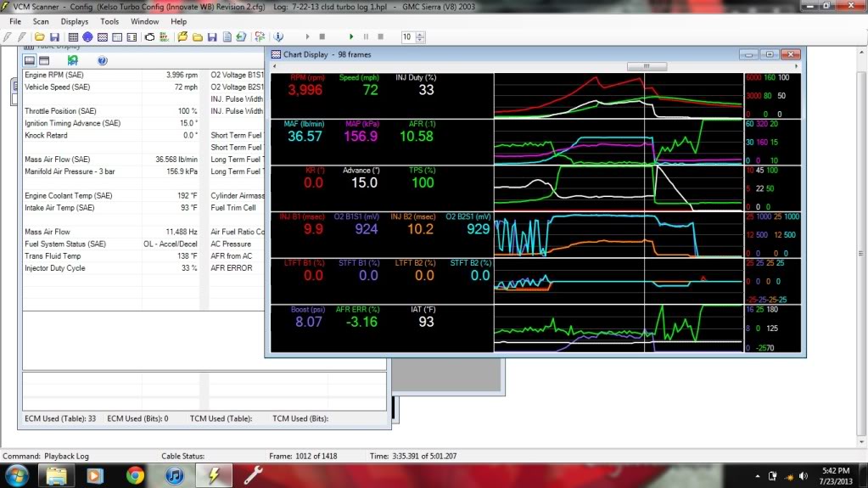868x488 pixels.
Task: Open the Window menu
Action: pos(144,21)
